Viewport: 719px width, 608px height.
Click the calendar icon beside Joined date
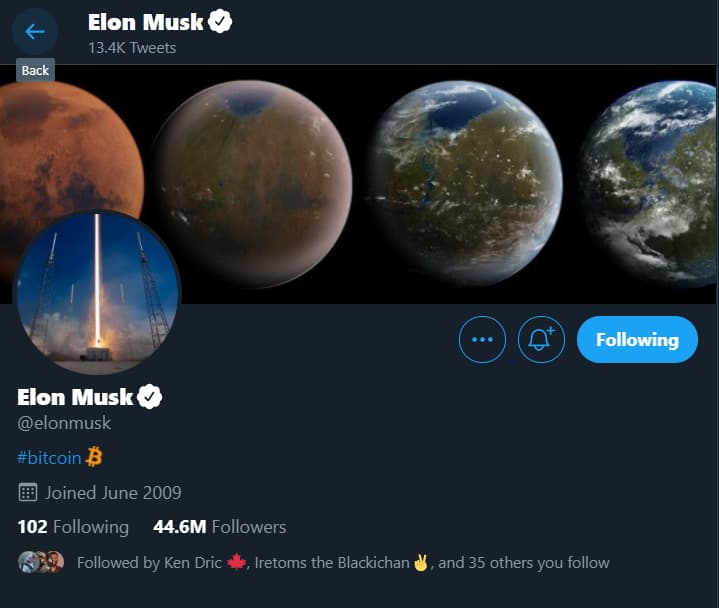pos(28,492)
